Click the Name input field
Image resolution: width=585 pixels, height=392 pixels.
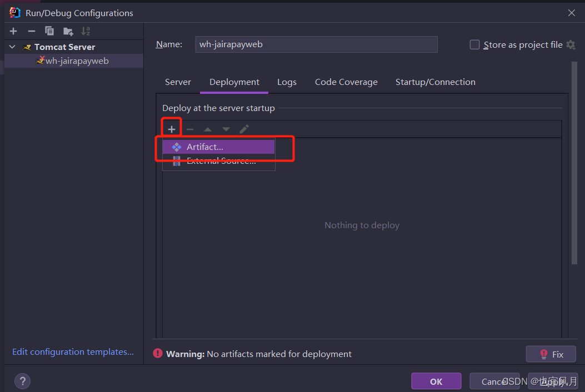point(316,44)
